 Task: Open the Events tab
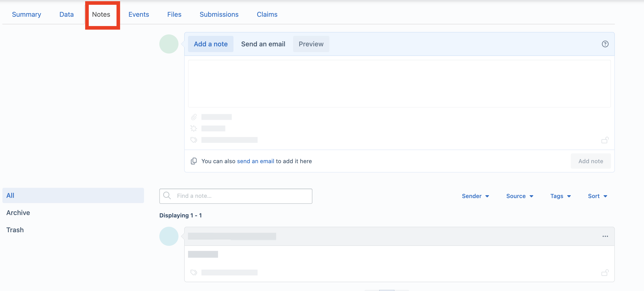coord(139,15)
